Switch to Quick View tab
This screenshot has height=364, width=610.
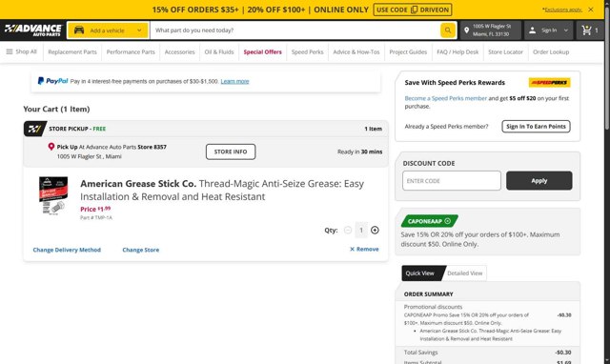point(421,273)
